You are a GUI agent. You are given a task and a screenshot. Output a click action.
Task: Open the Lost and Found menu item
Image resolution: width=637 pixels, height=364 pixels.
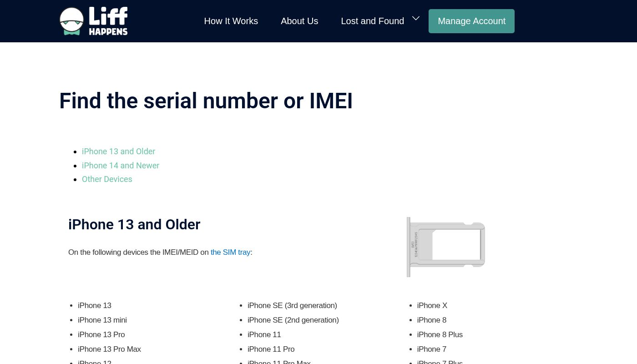[x=372, y=21]
